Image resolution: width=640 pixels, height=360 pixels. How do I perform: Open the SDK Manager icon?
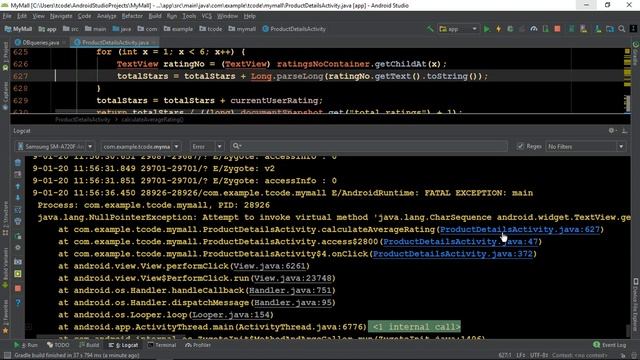(598, 29)
